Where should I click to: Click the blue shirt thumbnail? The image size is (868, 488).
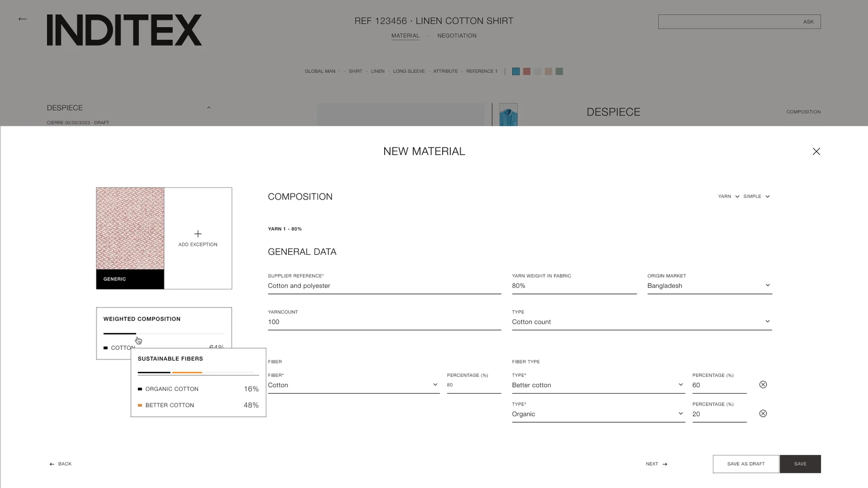(508, 114)
